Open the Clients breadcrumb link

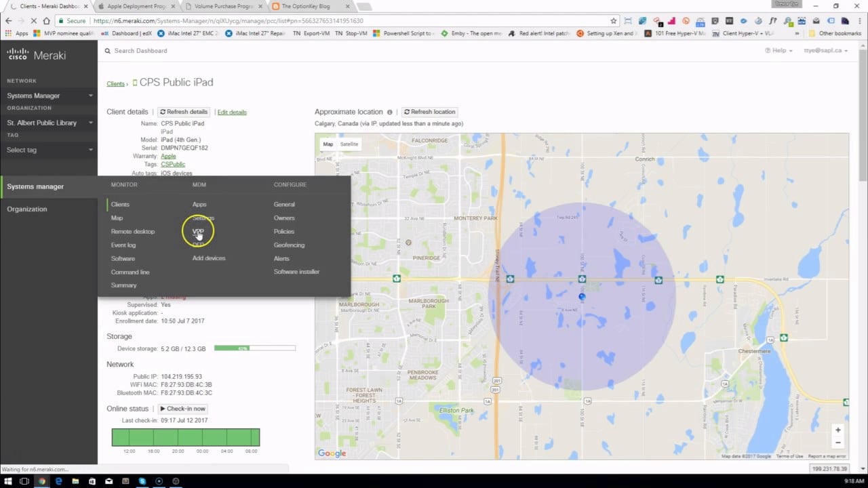point(115,84)
